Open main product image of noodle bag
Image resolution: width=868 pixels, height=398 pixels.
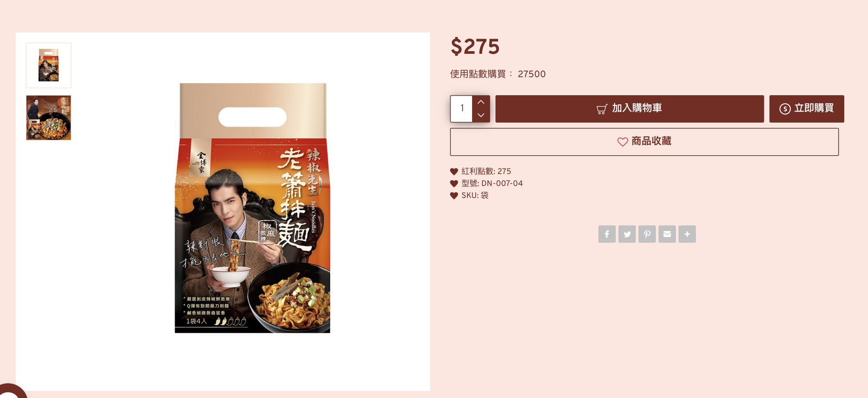point(253,208)
